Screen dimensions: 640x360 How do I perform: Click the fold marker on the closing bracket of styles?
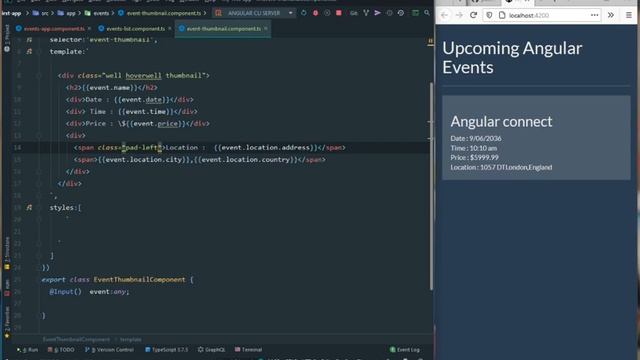click(x=39, y=256)
